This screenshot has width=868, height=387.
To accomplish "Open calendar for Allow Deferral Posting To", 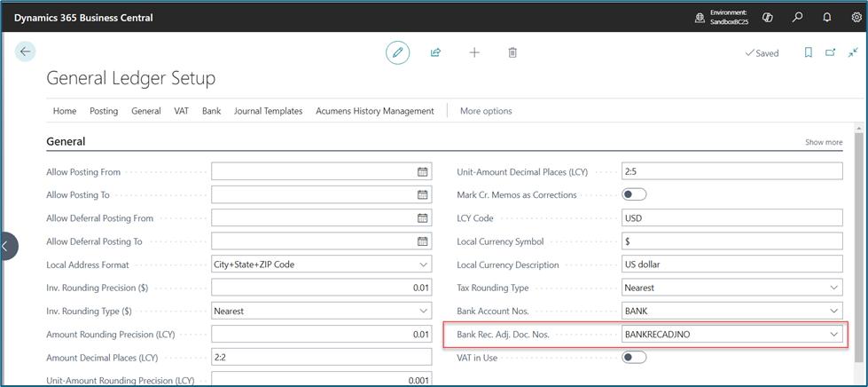I will click(422, 241).
